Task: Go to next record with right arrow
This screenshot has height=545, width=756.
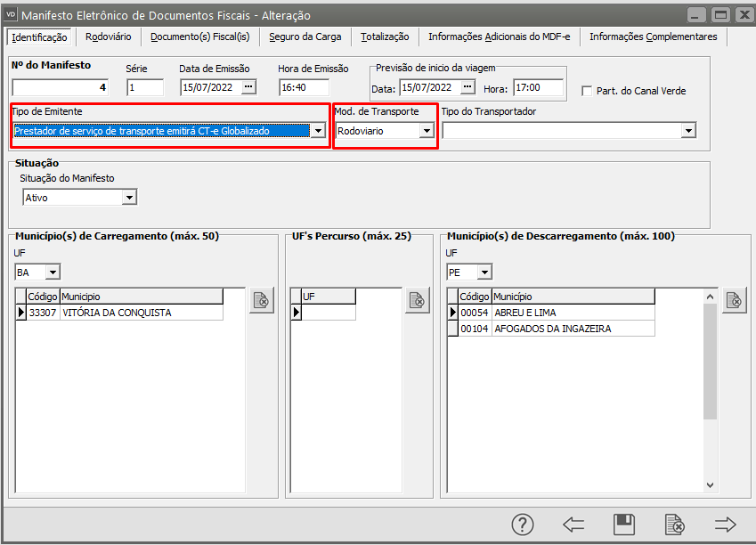Action: [x=726, y=525]
